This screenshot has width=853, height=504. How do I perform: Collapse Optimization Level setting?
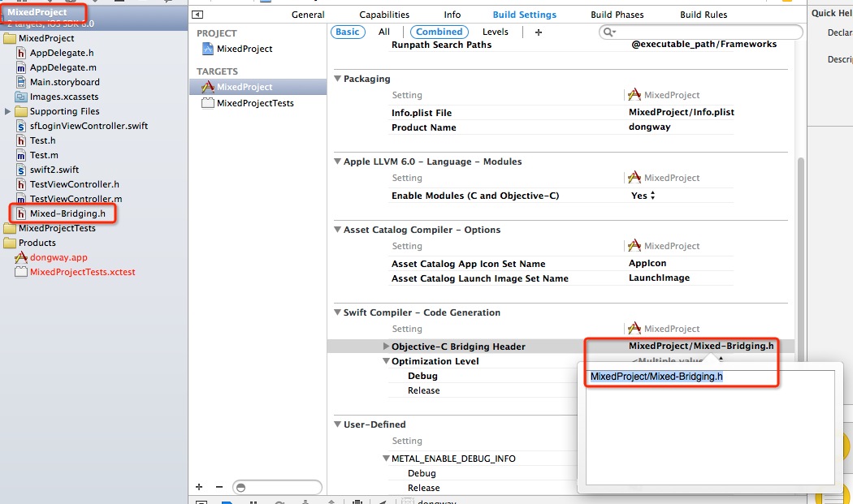click(x=386, y=361)
